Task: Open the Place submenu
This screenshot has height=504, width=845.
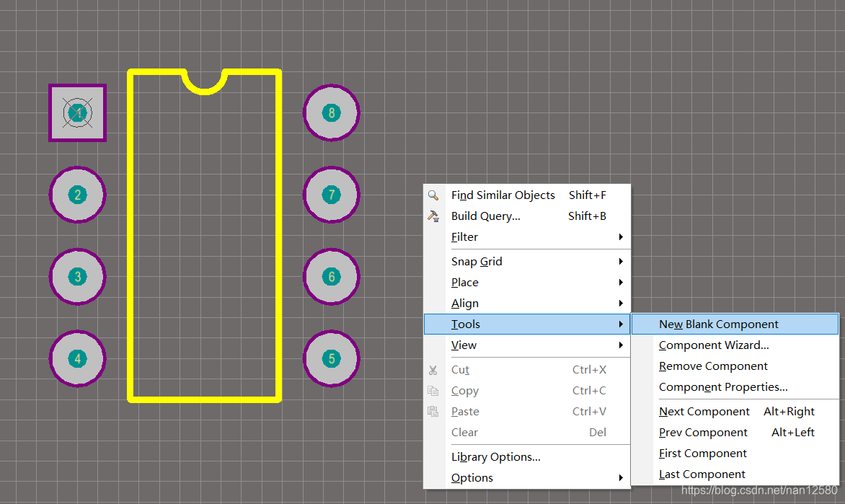Action: pos(527,283)
